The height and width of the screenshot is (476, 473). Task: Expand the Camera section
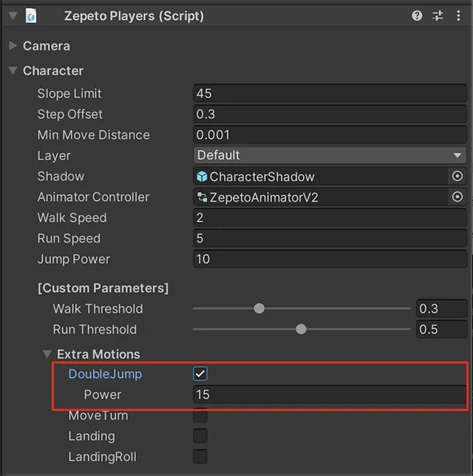click(x=13, y=46)
